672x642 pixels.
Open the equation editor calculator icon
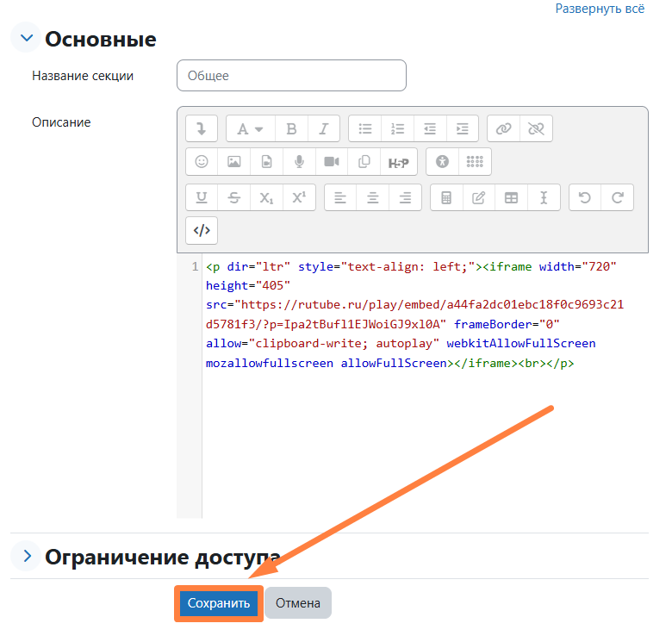point(446,197)
